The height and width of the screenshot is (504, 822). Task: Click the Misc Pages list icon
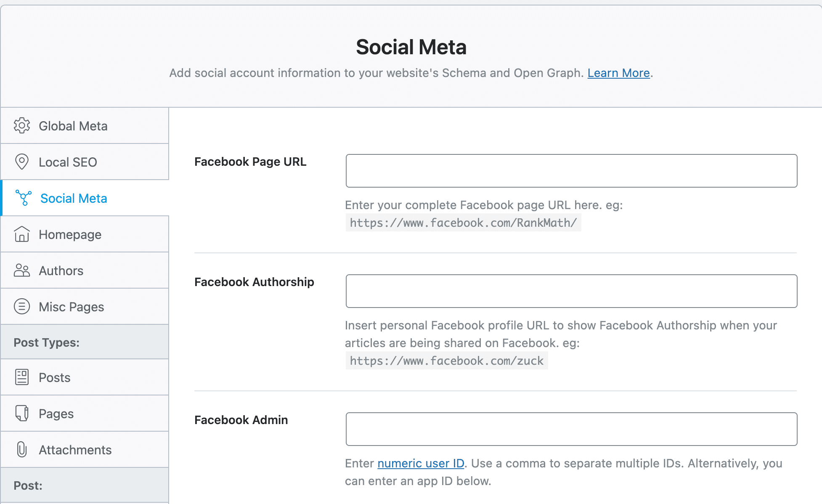tap(22, 306)
